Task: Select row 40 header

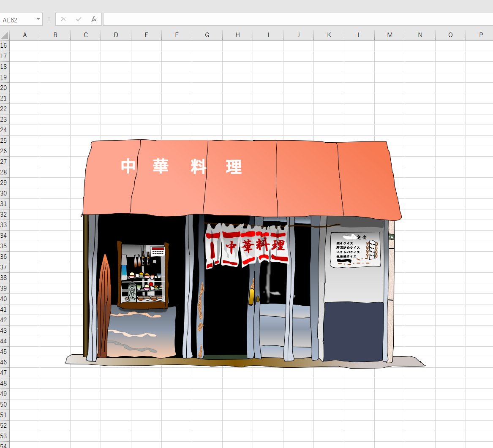Action: click(4, 299)
